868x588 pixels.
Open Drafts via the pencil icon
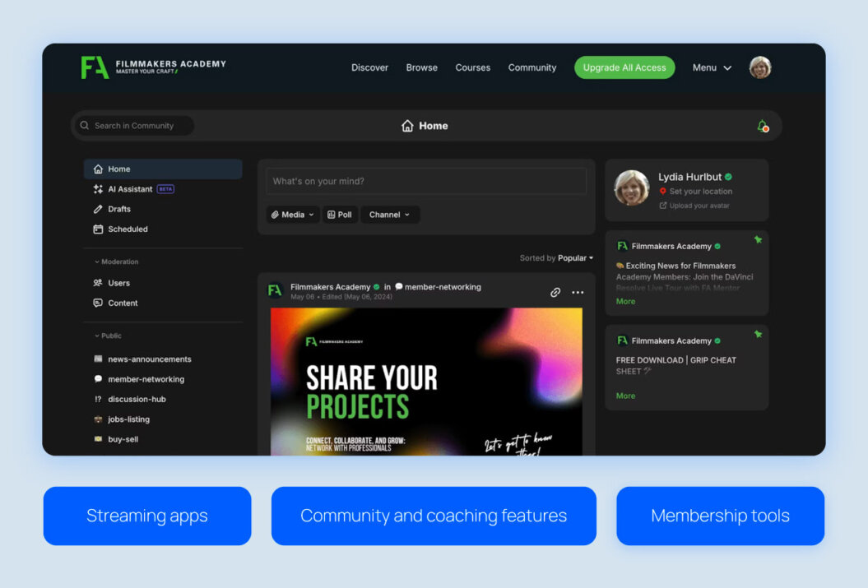pos(99,208)
